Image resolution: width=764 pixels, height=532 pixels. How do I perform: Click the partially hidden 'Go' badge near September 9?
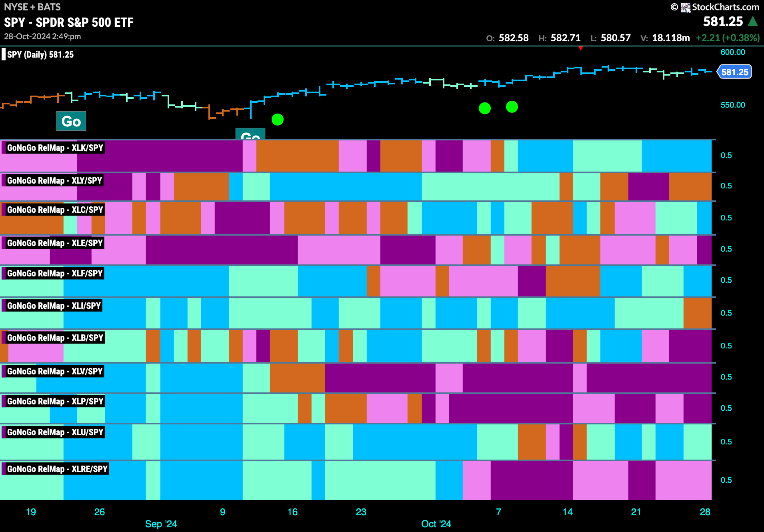[x=250, y=134]
